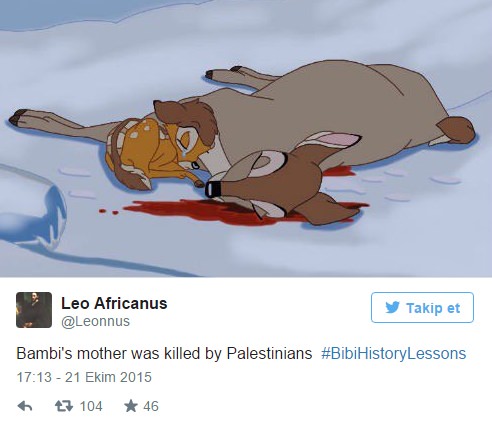Open the #BibiHistoryLessons hashtag
The image size is (492, 421).
click(x=394, y=354)
